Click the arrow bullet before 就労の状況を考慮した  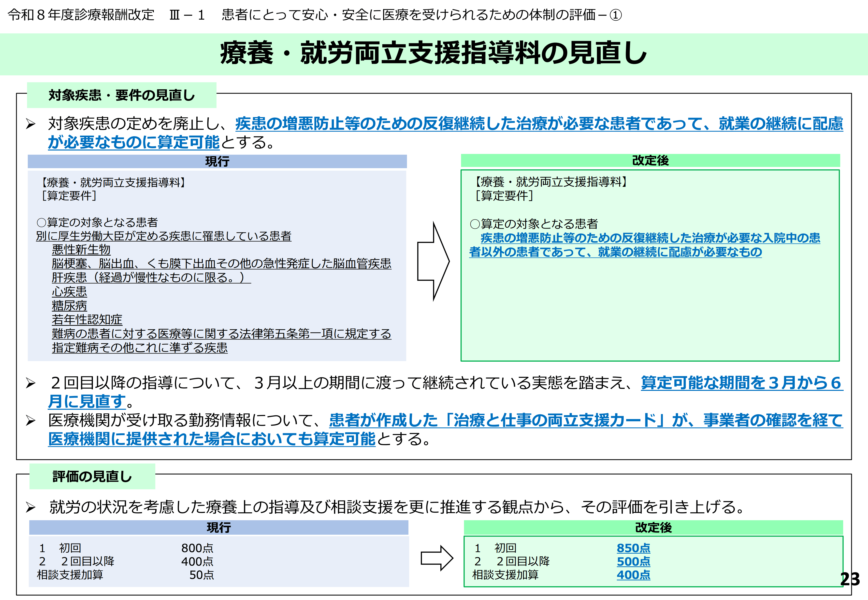[30, 507]
